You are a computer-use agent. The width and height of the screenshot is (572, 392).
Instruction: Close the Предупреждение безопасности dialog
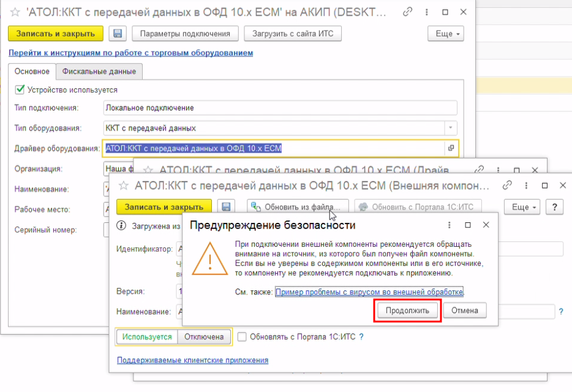pos(486,225)
